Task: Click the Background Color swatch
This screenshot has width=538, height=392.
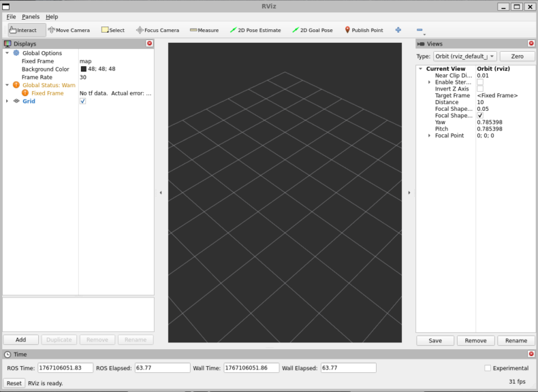Action: tap(84, 69)
